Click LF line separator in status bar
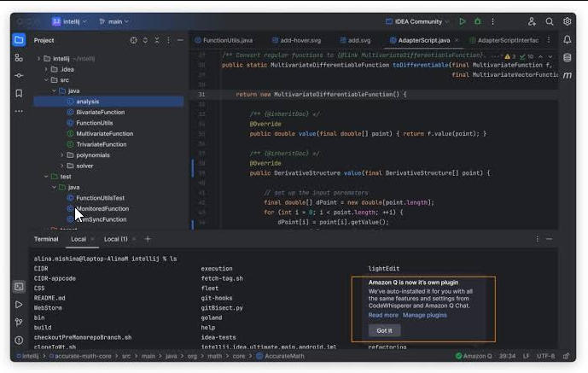Screen dimensions: 588x373 pos(526,356)
